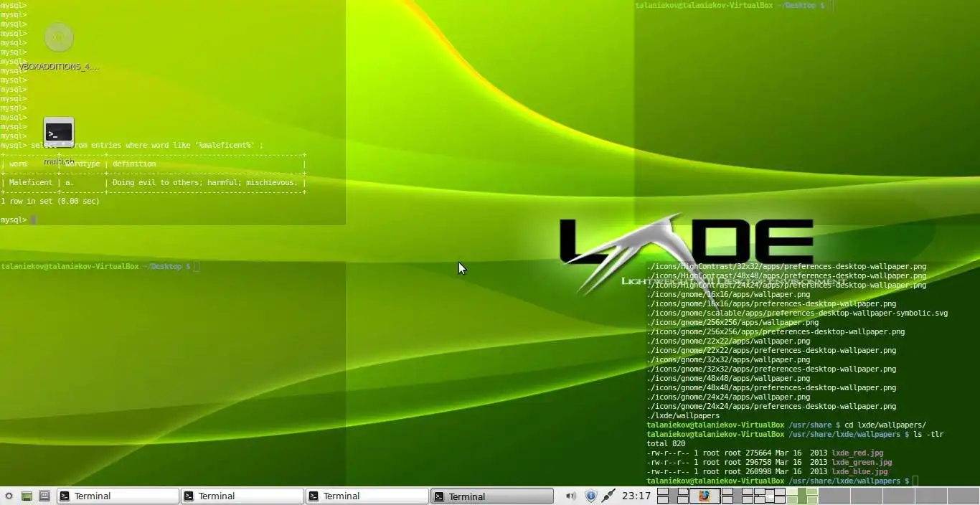Screen dimensions: 980x505
Task: Click the 'Maleficent' cell in mysql result
Action: coord(31,182)
